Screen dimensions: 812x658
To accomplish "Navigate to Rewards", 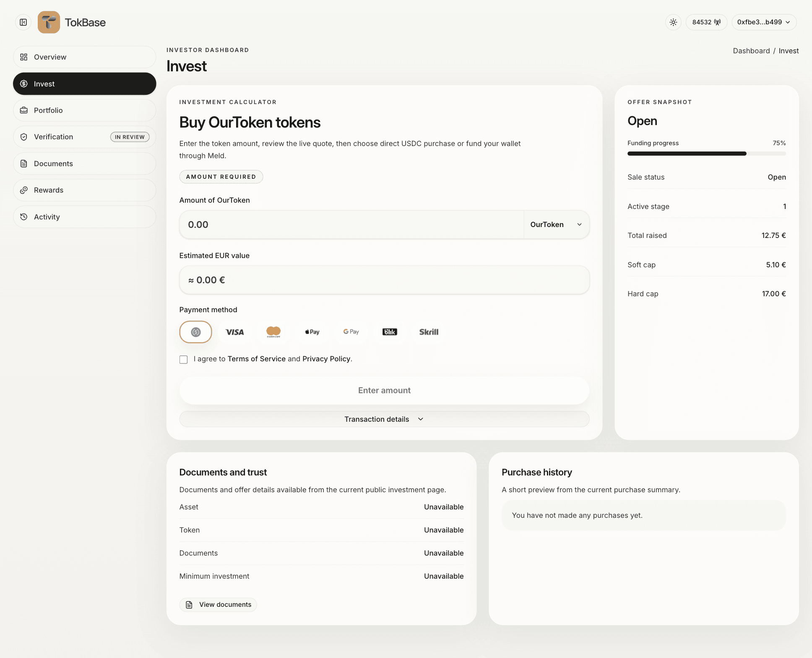I will 84,190.
